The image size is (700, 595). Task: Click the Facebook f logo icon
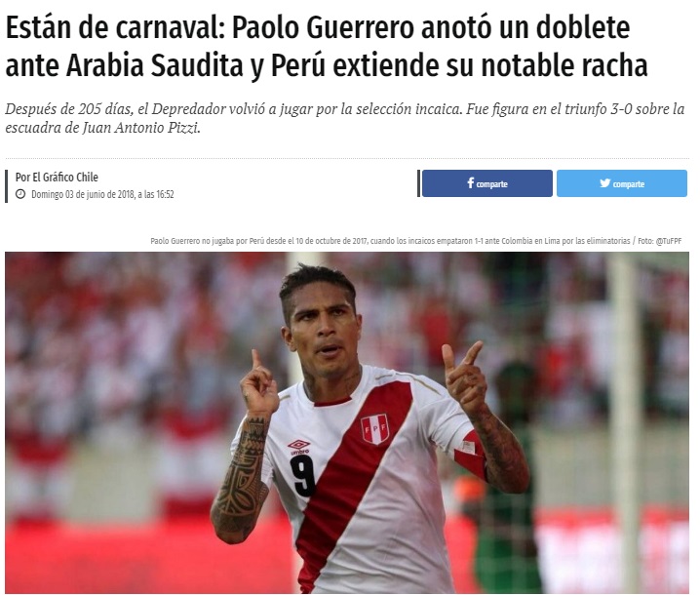click(471, 182)
